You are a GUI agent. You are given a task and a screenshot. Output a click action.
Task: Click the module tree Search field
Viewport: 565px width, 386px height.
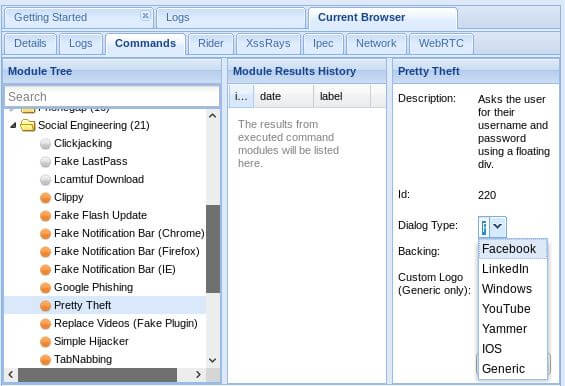click(x=112, y=97)
